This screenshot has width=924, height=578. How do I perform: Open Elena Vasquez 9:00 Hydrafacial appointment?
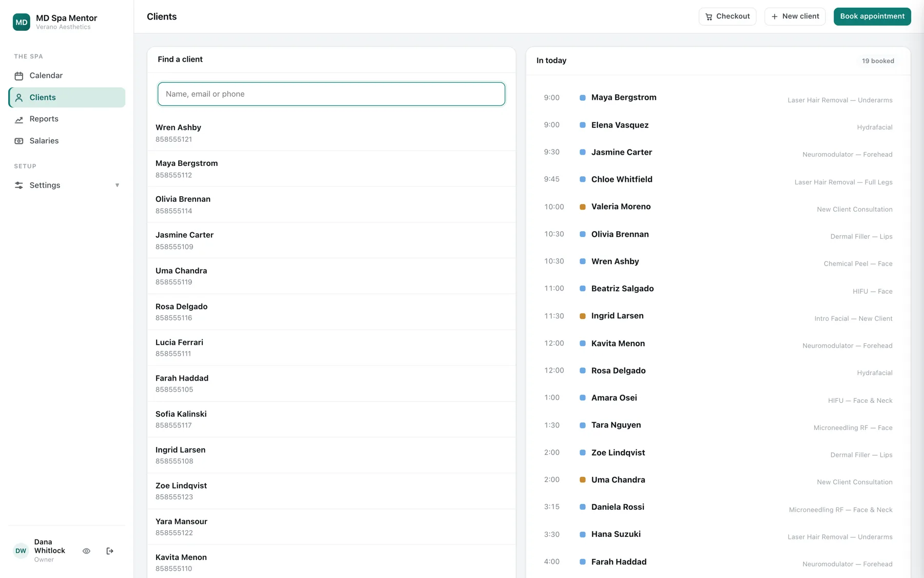[718, 125]
